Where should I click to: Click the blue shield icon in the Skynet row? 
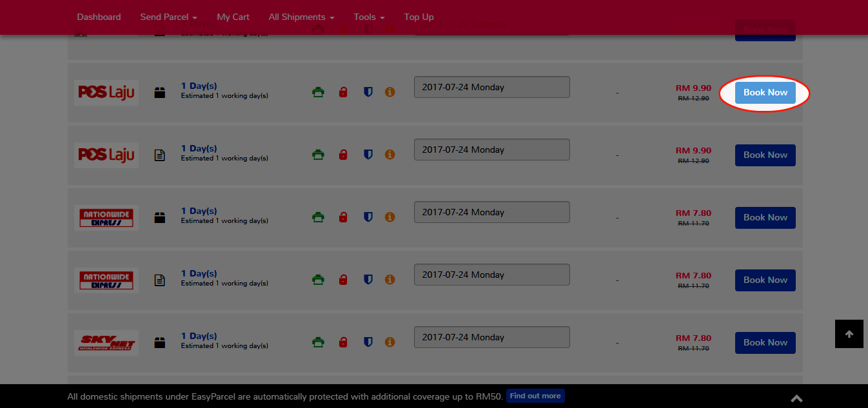(368, 342)
